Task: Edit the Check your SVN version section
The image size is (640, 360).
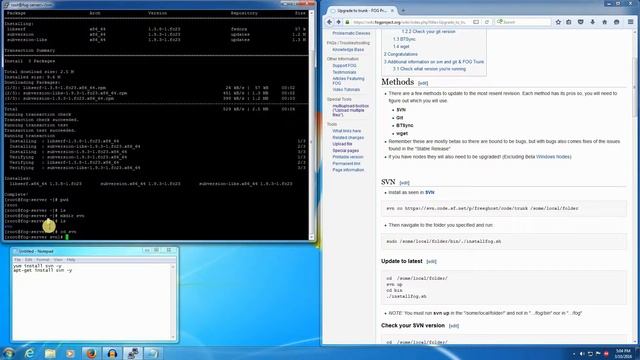Action: pos(453,326)
